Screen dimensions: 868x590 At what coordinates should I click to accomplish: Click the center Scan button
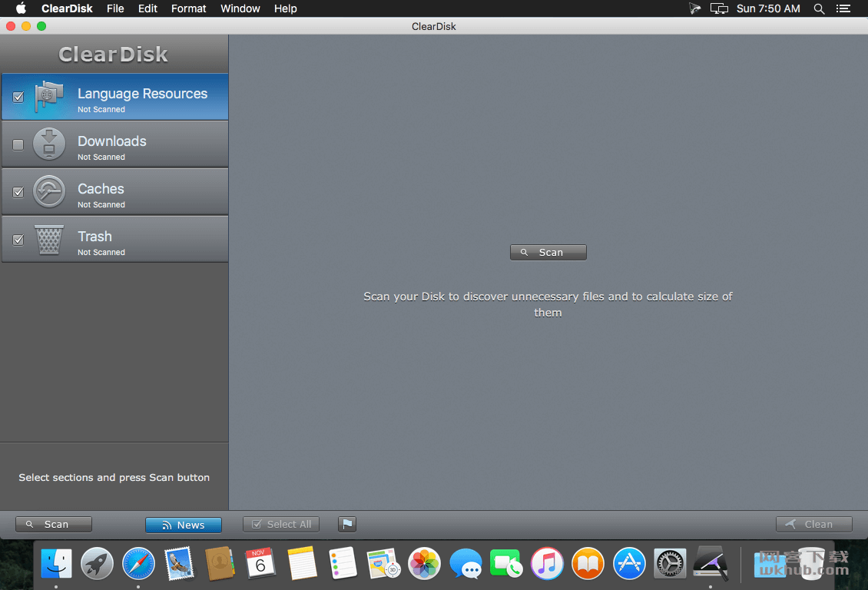[x=548, y=253]
